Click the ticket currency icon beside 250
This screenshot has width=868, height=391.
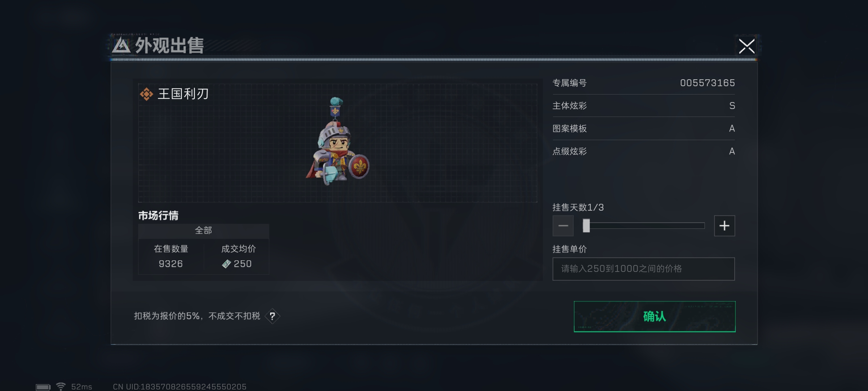click(226, 264)
